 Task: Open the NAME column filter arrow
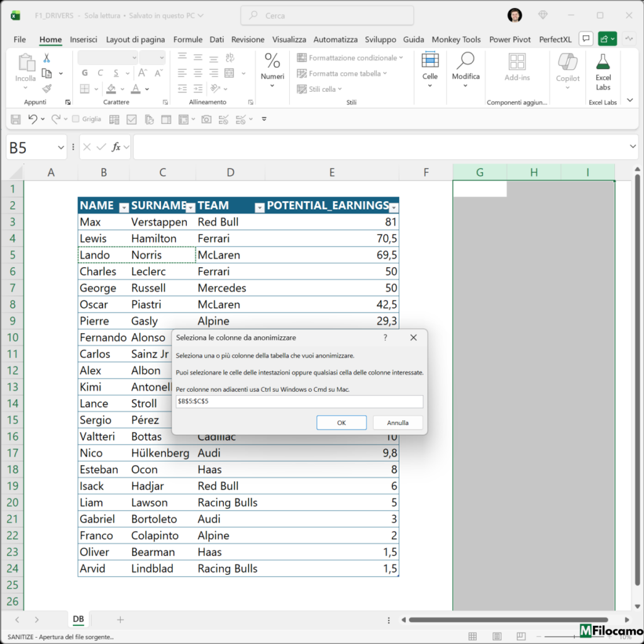[x=124, y=208]
